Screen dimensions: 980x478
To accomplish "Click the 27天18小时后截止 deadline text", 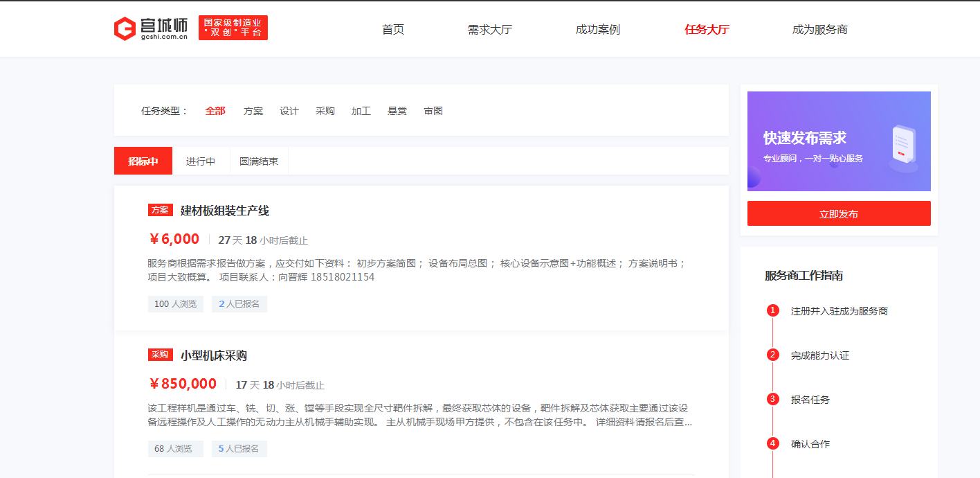I will pyautogui.click(x=263, y=240).
